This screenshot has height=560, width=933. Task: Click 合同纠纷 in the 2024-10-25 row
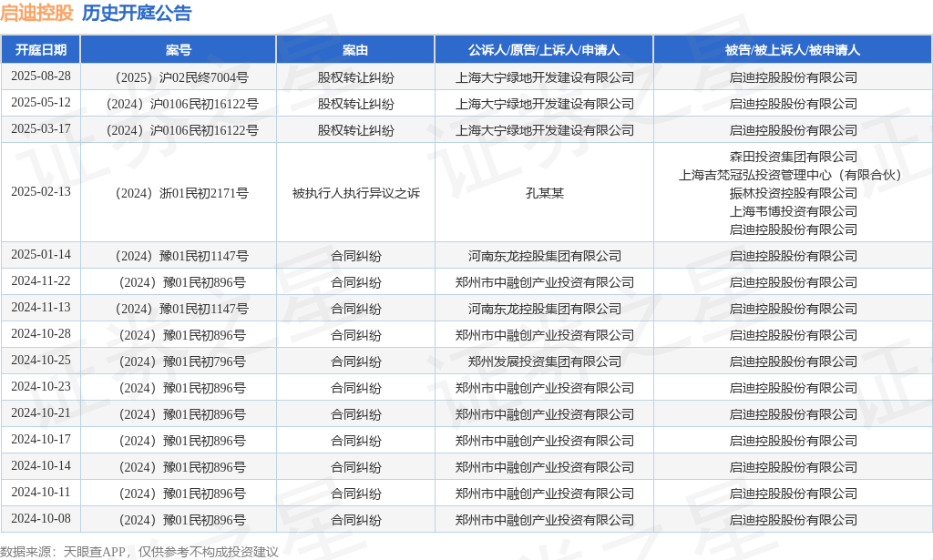click(355, 361)
